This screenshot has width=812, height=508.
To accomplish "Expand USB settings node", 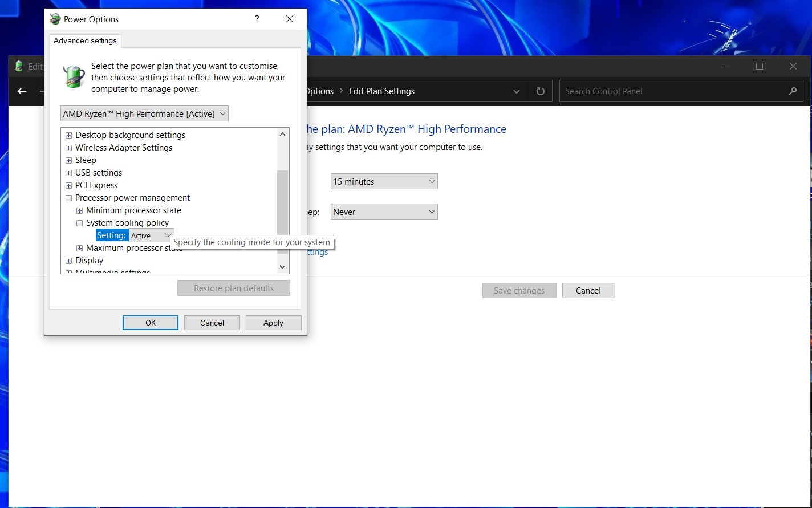I will 68,173.
